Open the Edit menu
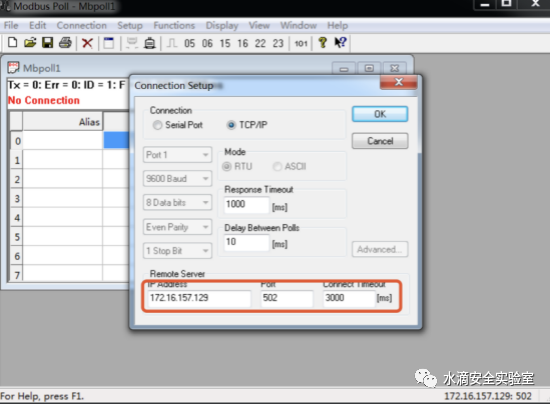Image resolution: width=552 pixels, height=404 pixels. coord(38,26)
